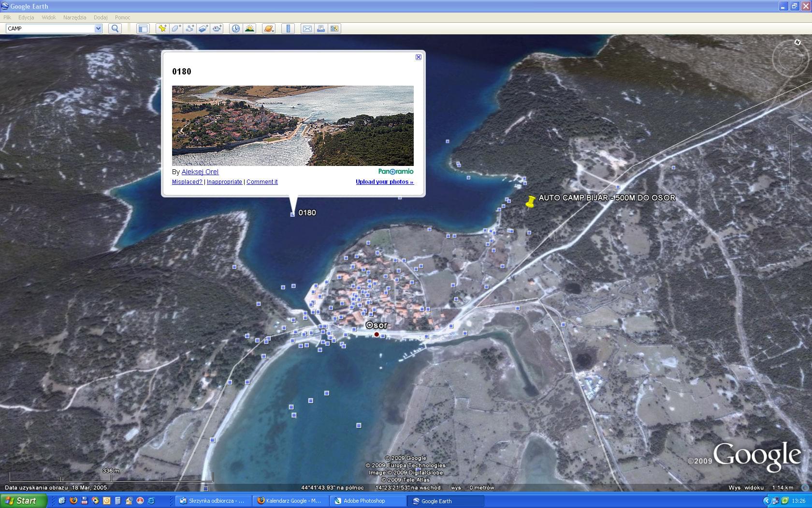Viewport: 812px width, 508px height.
Task: Open the Widok menu
Action: (49, 17)
